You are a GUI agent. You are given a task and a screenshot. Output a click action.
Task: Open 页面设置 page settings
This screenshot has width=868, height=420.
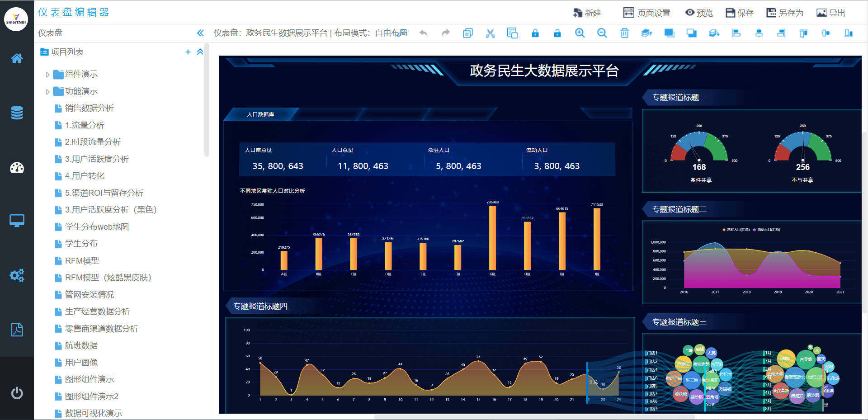coord(646,13)
